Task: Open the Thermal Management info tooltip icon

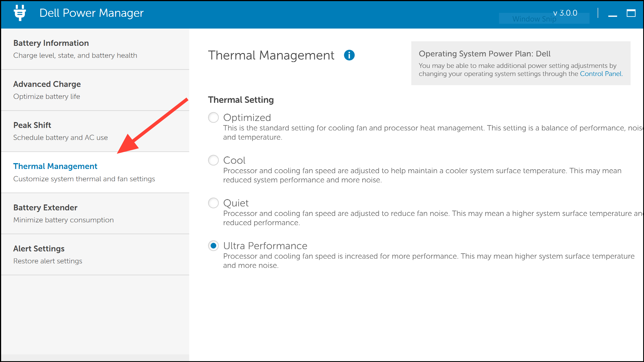Action: point(350,55)
